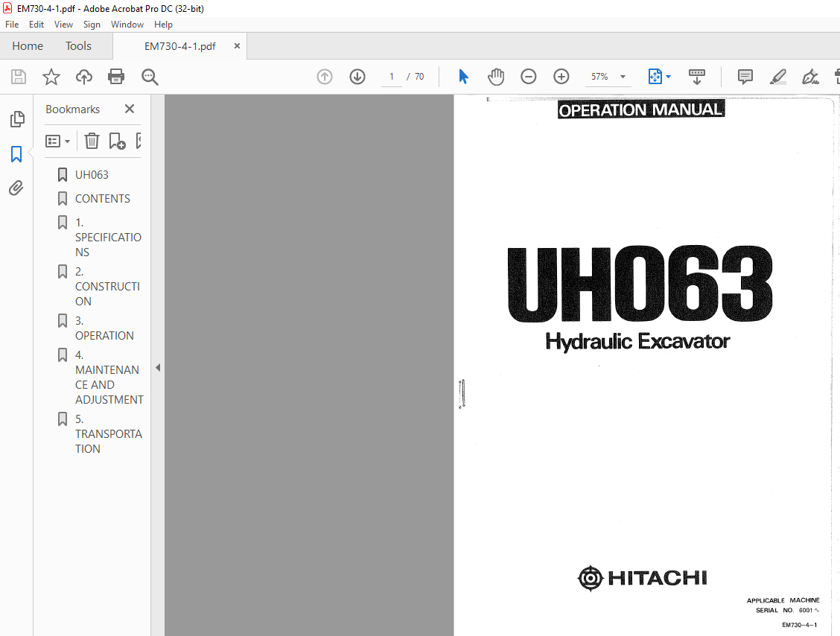Open the Window menu
This screenshot has width=840, height=636.
pyautogui.click(x=127, y=25)
